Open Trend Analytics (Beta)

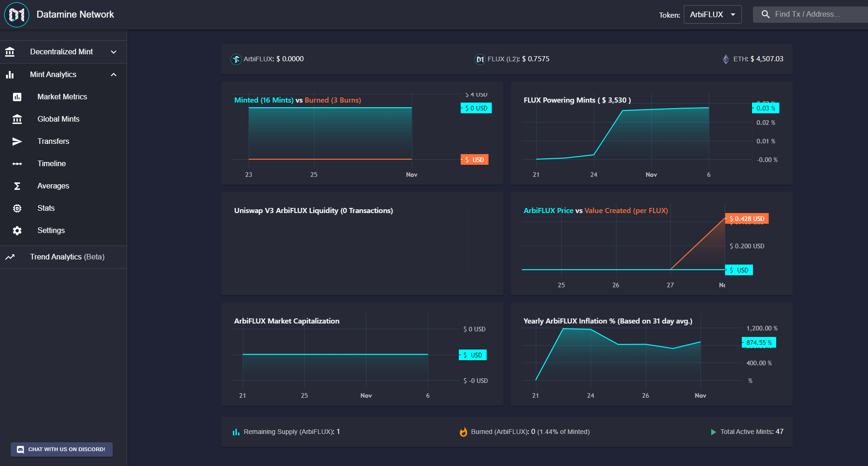pyautogui.click(x=63, y=257)
